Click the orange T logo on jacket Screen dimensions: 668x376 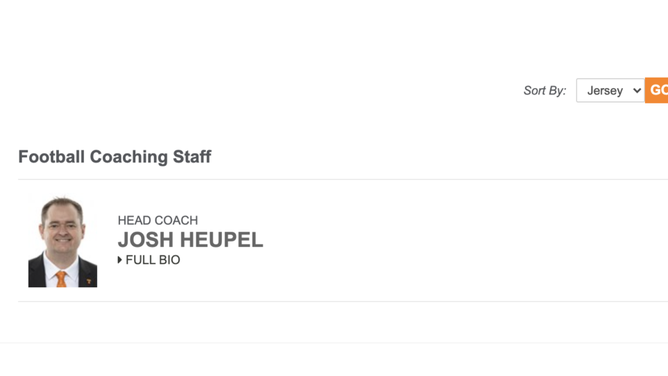(89, 281)
